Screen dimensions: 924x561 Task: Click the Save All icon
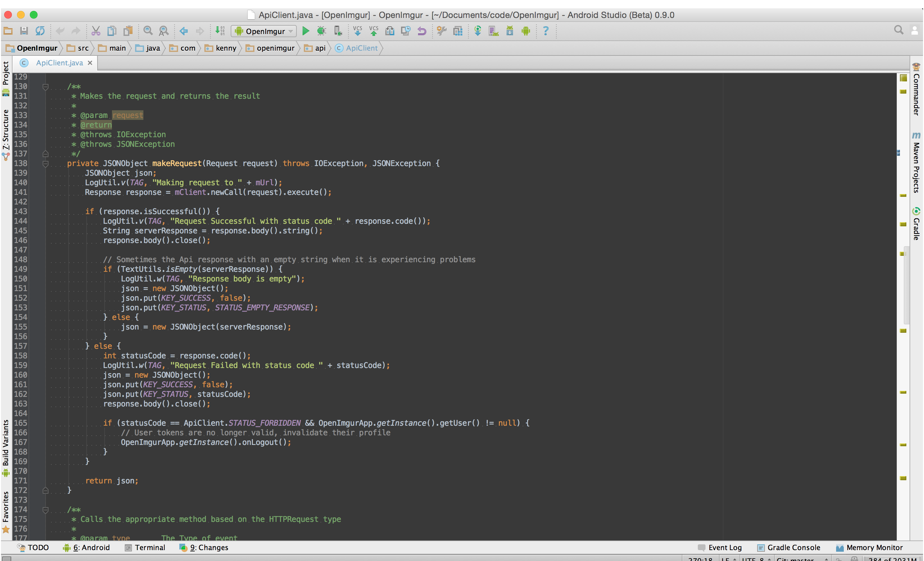pyautogui.click(x=24, y=31)
